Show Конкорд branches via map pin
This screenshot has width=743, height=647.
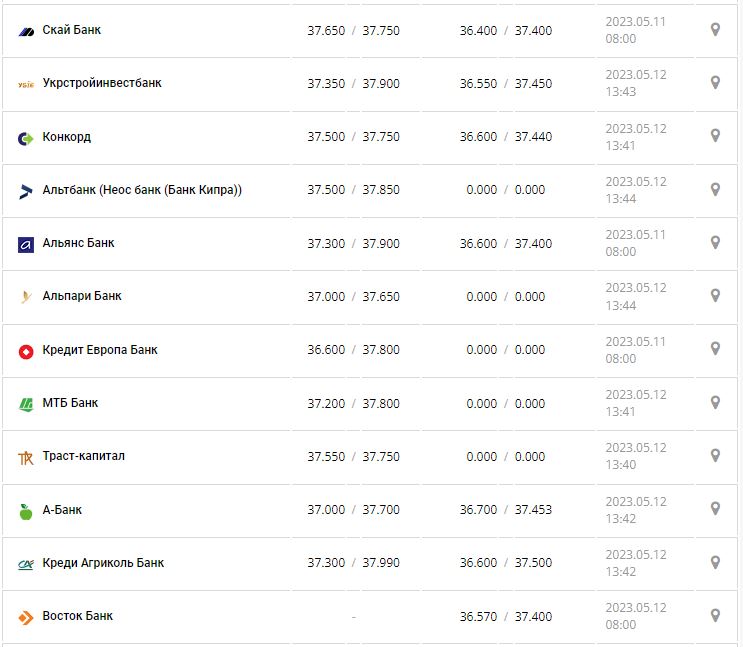click(x=715, y=136)
